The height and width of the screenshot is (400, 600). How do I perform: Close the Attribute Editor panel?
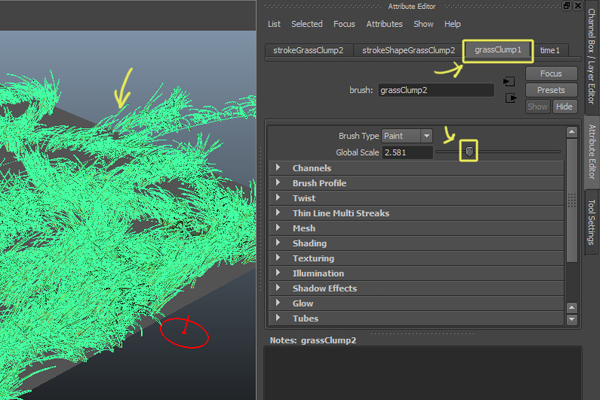[x=578, y=6]
